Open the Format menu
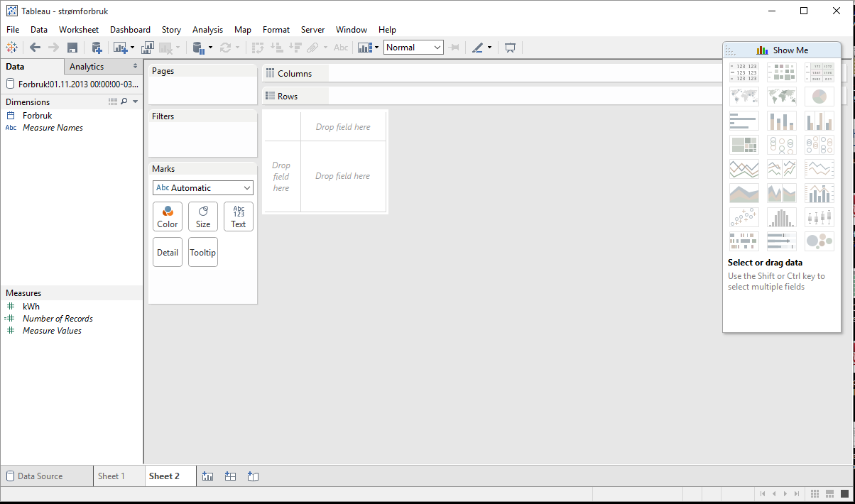The image size is (855, 504). (x=276, y=30)
